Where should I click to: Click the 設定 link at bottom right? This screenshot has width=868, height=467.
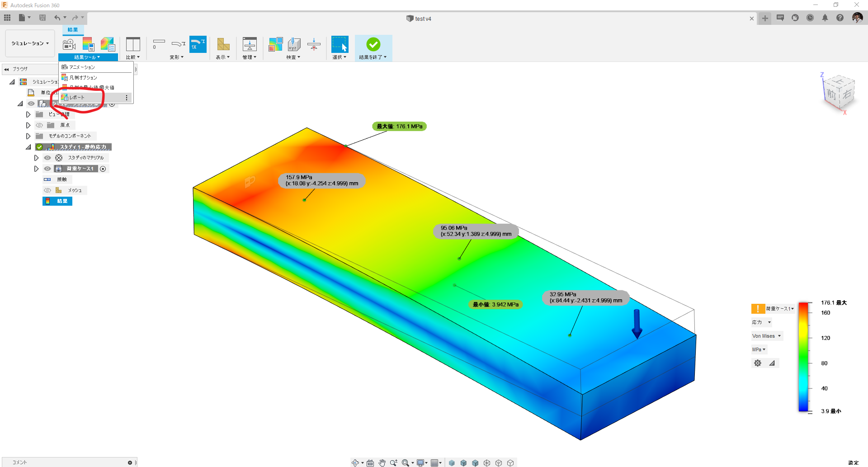pos(854,462)
